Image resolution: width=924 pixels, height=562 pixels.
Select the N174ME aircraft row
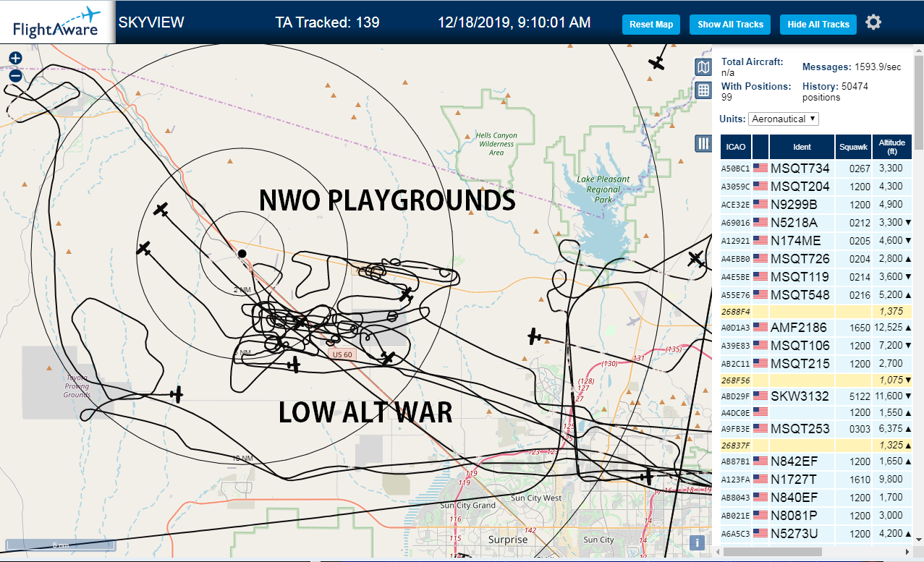pyautogui.click(x=815, y=240)
